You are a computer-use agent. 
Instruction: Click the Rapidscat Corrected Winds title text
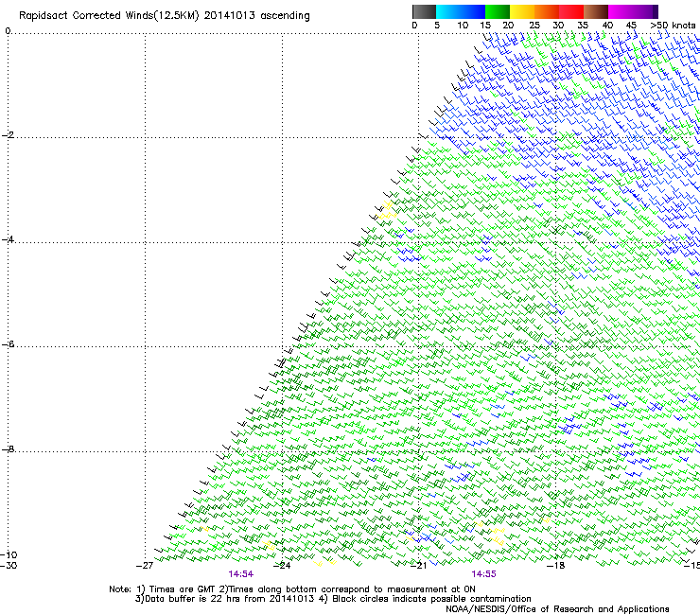coord(165,16)
